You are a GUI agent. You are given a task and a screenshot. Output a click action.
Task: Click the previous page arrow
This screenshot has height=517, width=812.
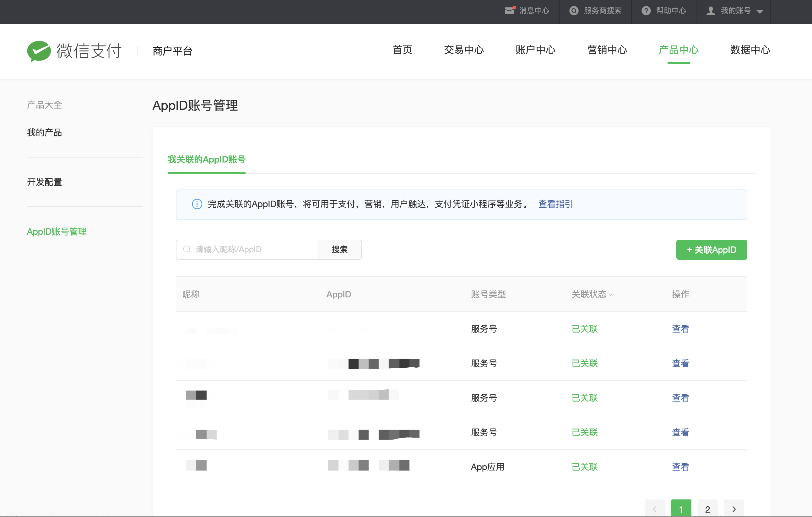tap(655, 508)
